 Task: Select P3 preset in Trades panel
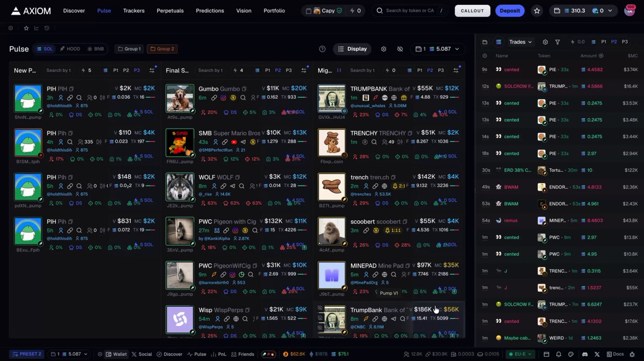coord(625,42)
